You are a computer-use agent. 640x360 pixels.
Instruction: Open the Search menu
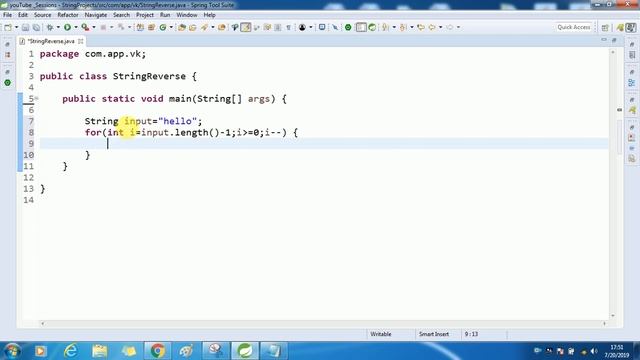tap(121, 15)
